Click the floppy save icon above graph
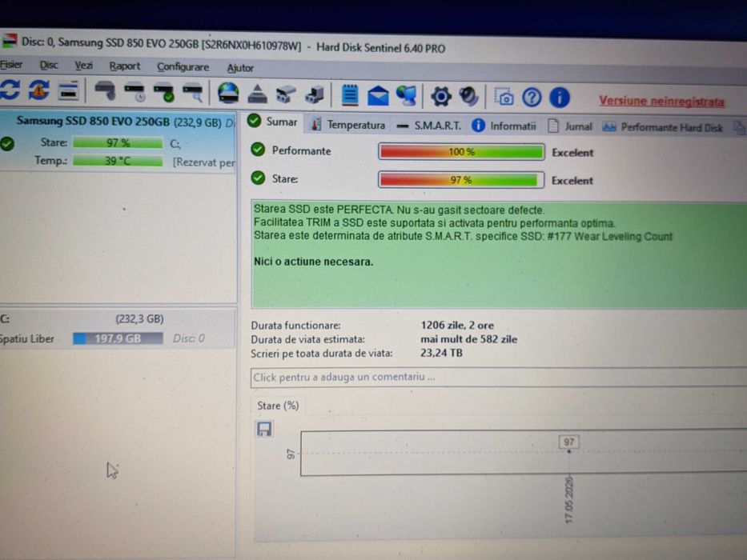Viewport: 747px width, 560px height. coord(264,429)
